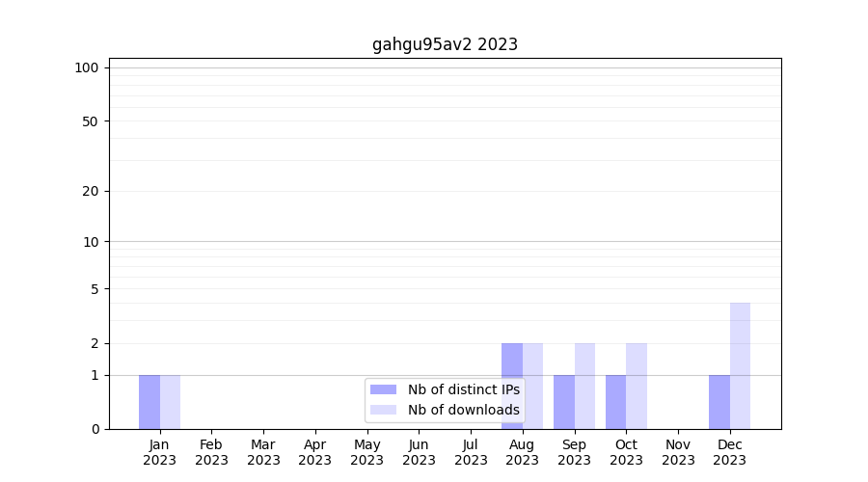The width and height of the screenshot is (868, 482).
Task: Click the October downloads bar
Action: click(637, 386)
